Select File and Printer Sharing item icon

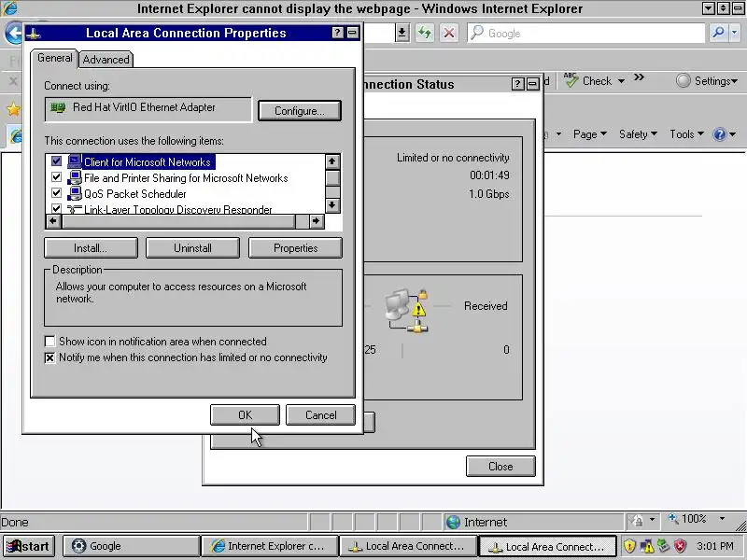point(75,177)
